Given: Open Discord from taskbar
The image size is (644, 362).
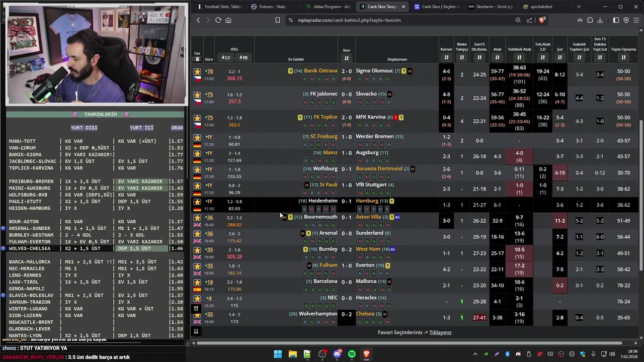Looking at the screenshot, I should tap(337, 354).
